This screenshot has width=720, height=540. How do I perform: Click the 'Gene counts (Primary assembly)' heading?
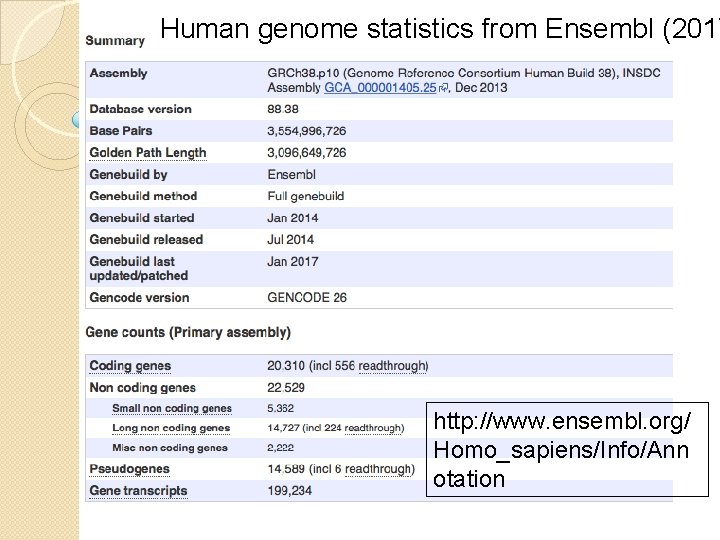pos(188,332)
